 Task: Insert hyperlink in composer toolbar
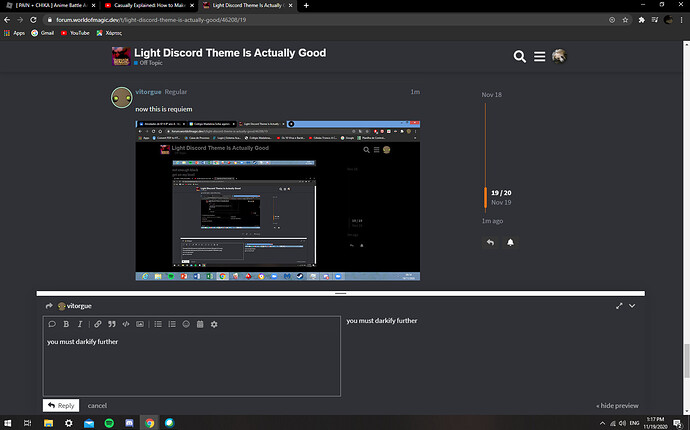click(x=98, y=324)
